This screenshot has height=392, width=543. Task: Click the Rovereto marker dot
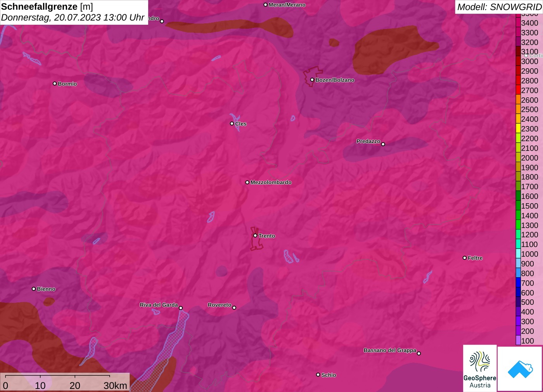[234, 308]
